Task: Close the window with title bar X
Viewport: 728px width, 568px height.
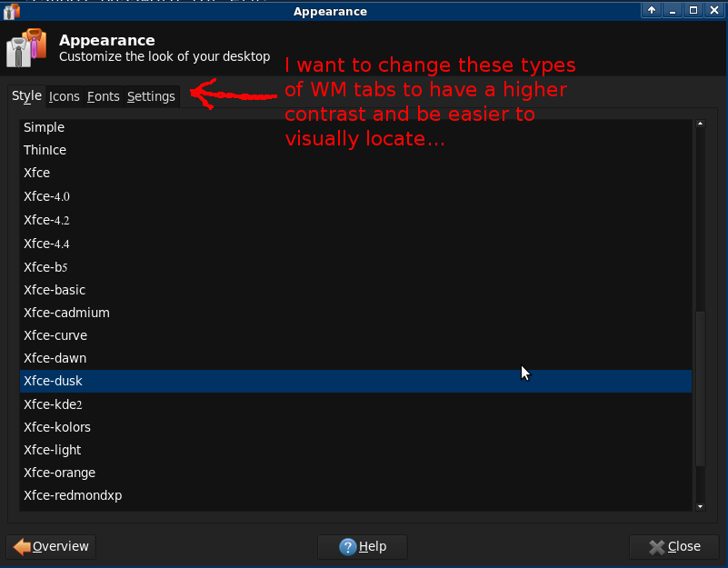Action: 714,10
